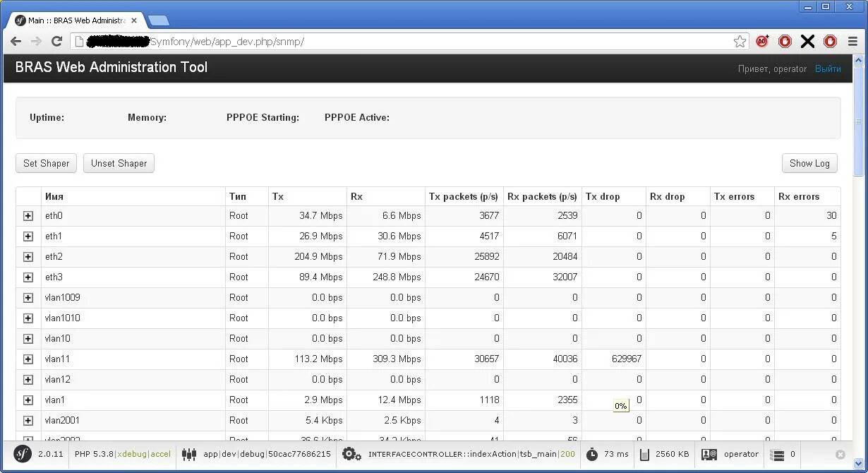
Task: Close the Symfony debug toolbar
Action: pos(840,454)
